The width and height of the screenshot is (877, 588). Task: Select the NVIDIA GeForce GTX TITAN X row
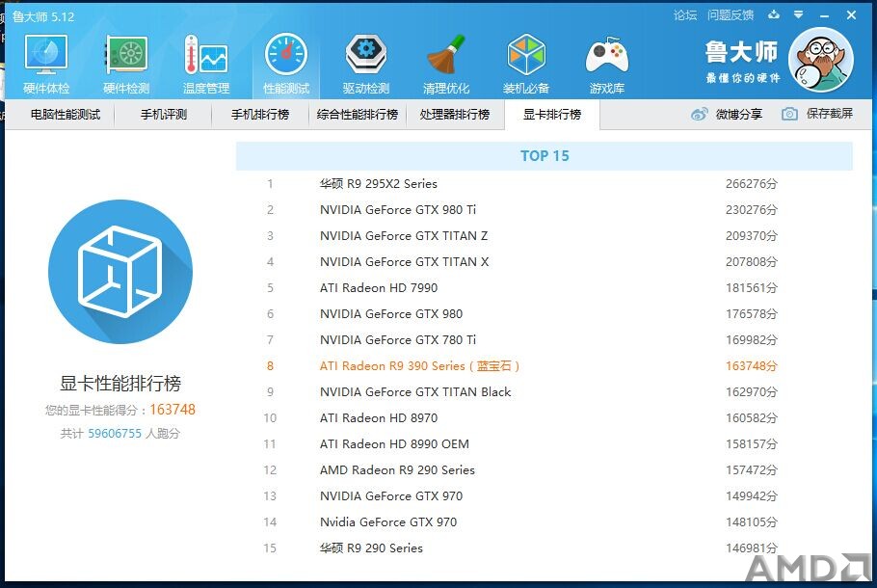point(545,262)
